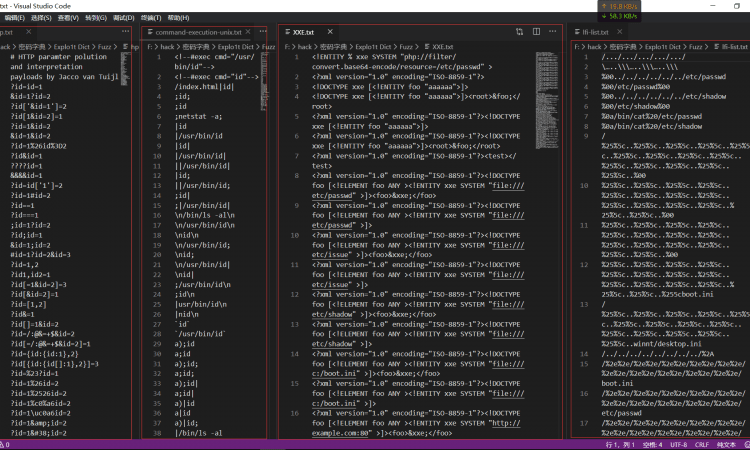
Task: Click line number 28 in command-execution-unix.txt gutter
Action: click(x=157, y=334)
